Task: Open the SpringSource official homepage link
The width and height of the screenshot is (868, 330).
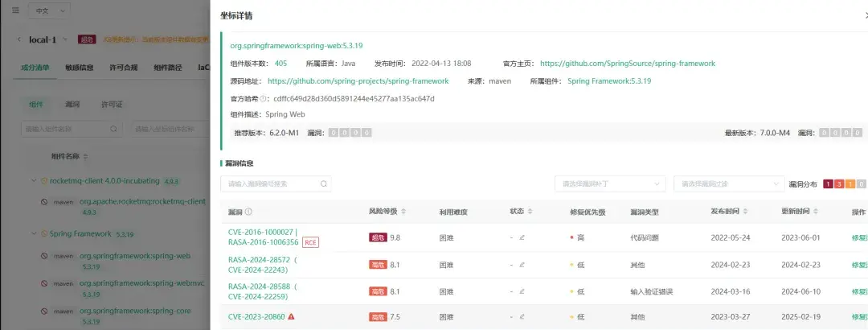Action: (x=628, y=64)
